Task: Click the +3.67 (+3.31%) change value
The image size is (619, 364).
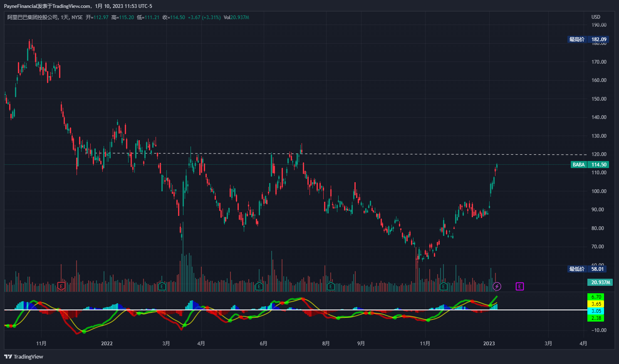Action: pos(204,17)
